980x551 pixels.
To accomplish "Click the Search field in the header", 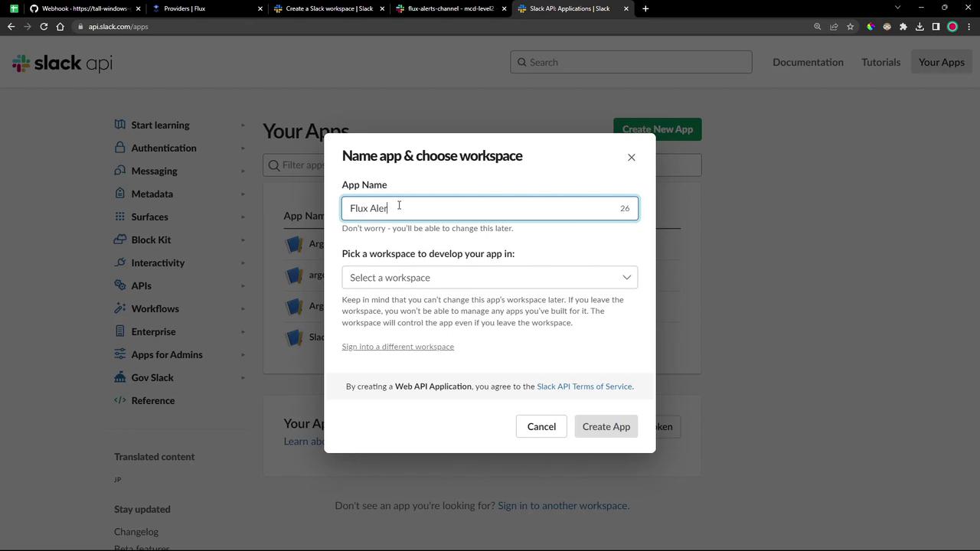I will click(x=631, y=62).
